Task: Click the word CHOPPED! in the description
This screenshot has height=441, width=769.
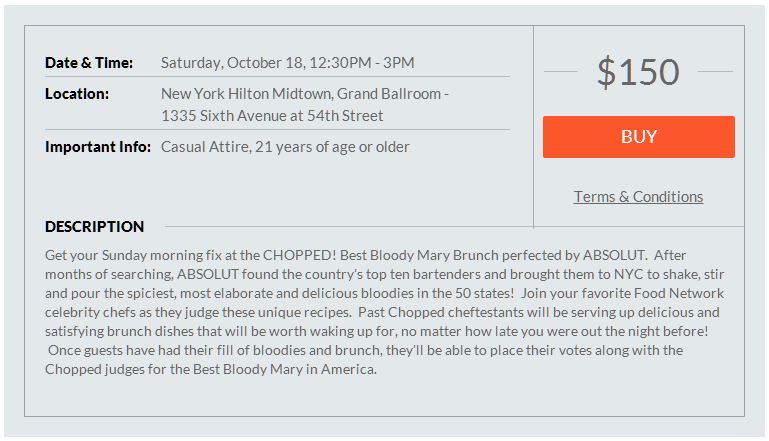Action: point(300,255)
